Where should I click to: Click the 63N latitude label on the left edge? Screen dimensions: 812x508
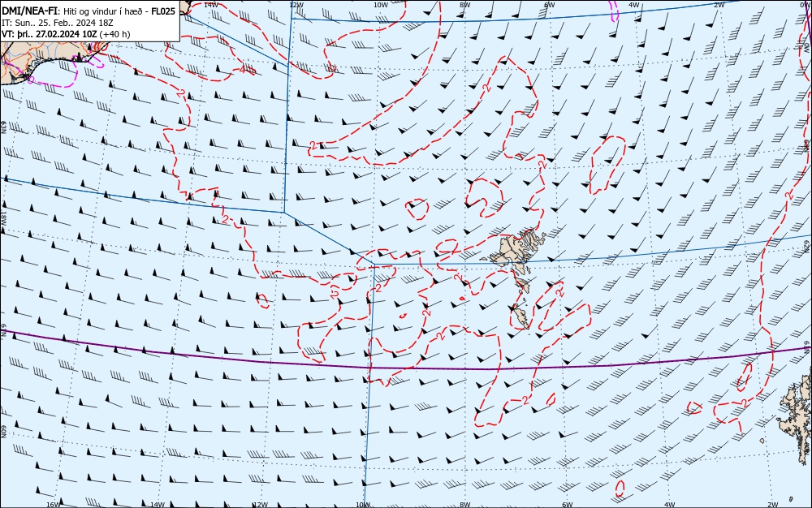[x=3, y=127]
